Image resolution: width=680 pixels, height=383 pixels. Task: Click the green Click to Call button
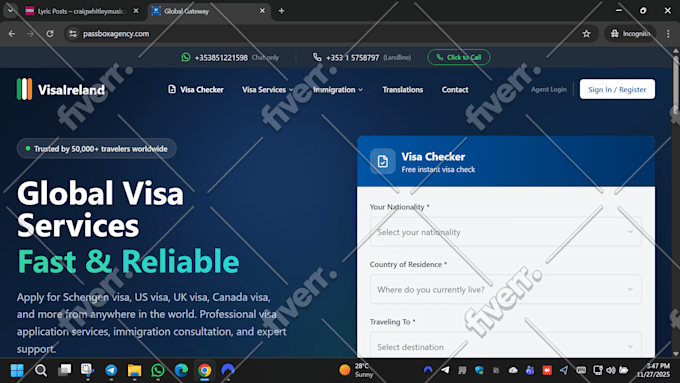[x=459, y=57]
